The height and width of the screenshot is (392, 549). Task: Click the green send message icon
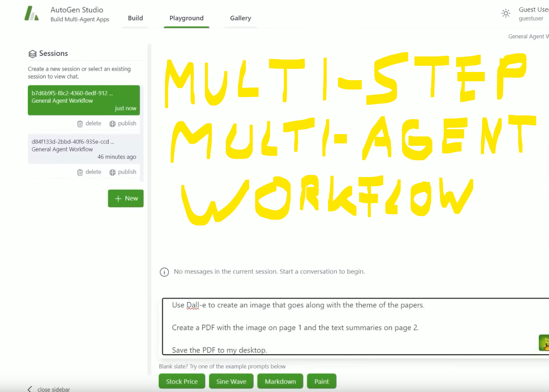[544, 343]
